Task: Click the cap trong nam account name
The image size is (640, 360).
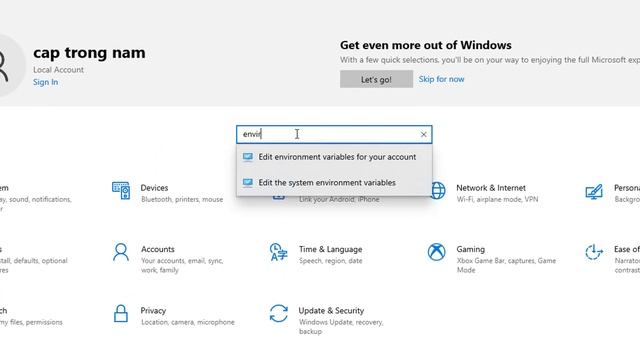Action: [89, 53]
